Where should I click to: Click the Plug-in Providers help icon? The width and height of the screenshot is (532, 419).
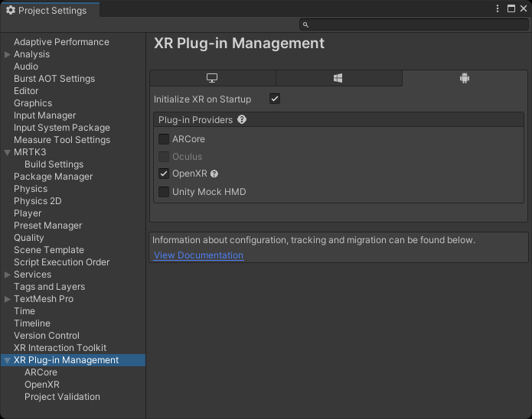pyautogui.click(x=242, y=120)
